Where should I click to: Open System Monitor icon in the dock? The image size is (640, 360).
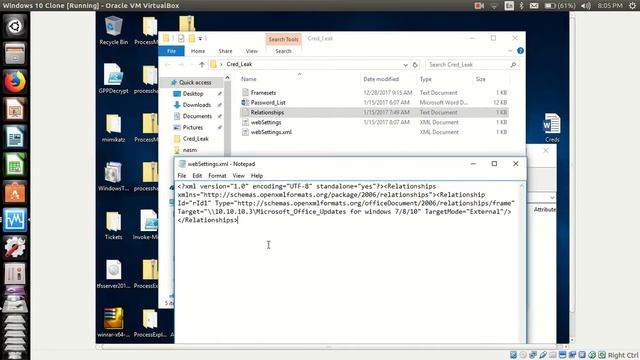(x=15, y=220)
